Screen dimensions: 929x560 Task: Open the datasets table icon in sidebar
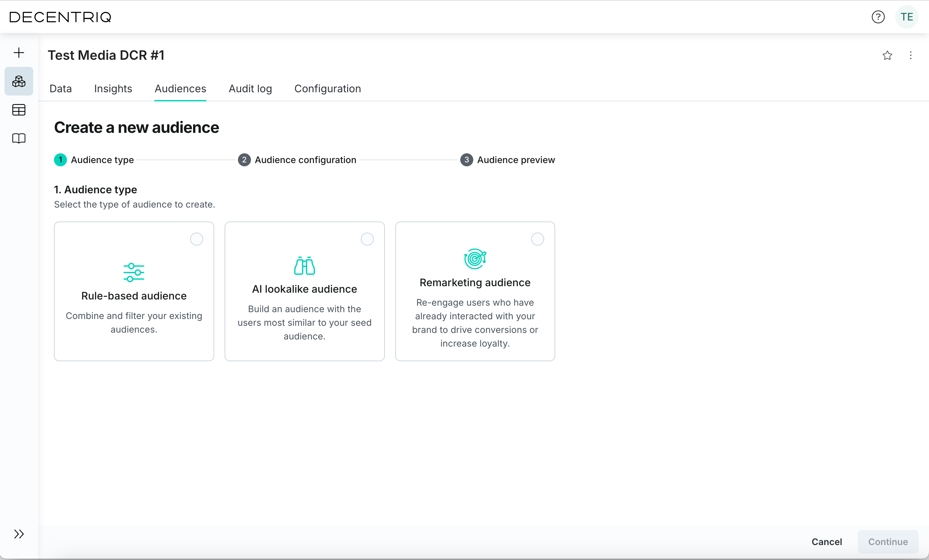pos(19,110)
